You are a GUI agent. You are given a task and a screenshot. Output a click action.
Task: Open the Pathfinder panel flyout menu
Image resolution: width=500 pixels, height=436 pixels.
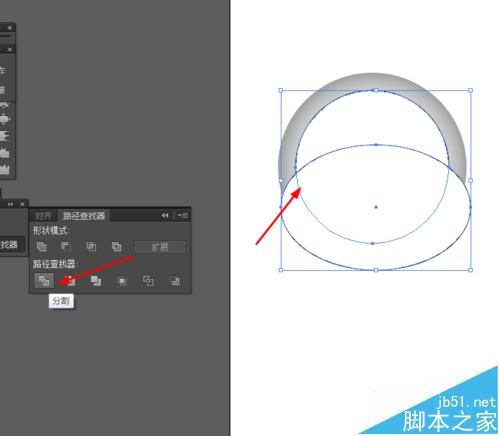[x=183, y=215]
